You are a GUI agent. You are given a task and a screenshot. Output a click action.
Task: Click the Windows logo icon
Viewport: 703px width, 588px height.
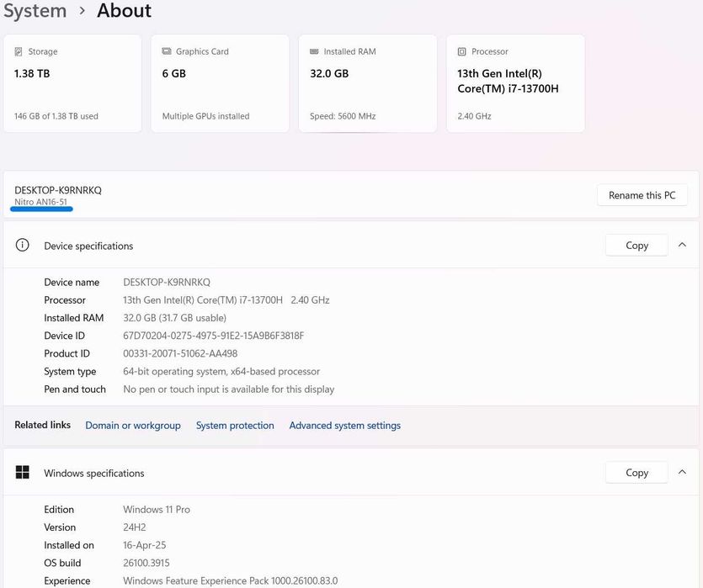23,473
